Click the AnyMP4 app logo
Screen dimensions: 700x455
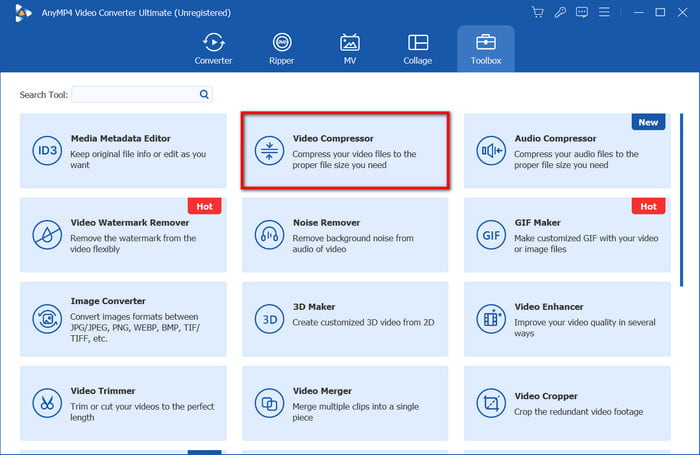click(23, 13)
